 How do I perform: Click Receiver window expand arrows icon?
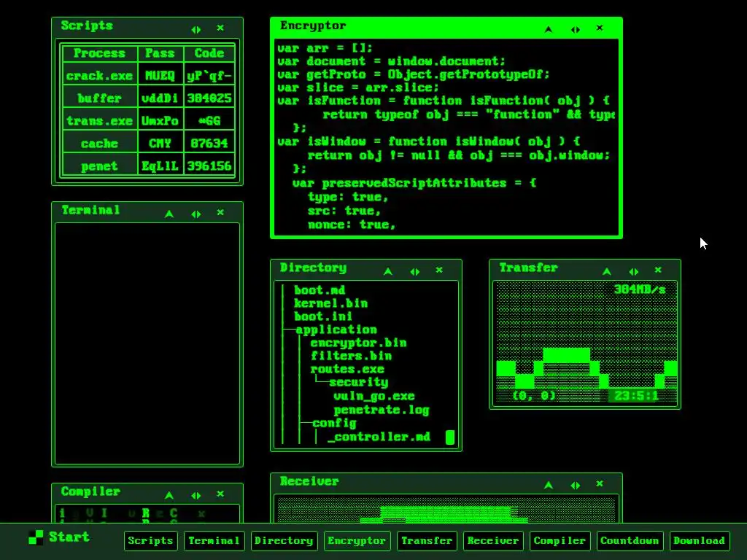576,485
